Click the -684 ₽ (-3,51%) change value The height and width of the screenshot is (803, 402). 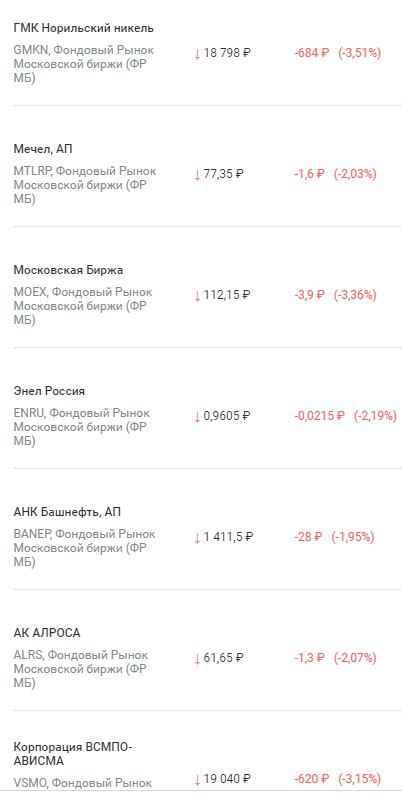point(337,53)
